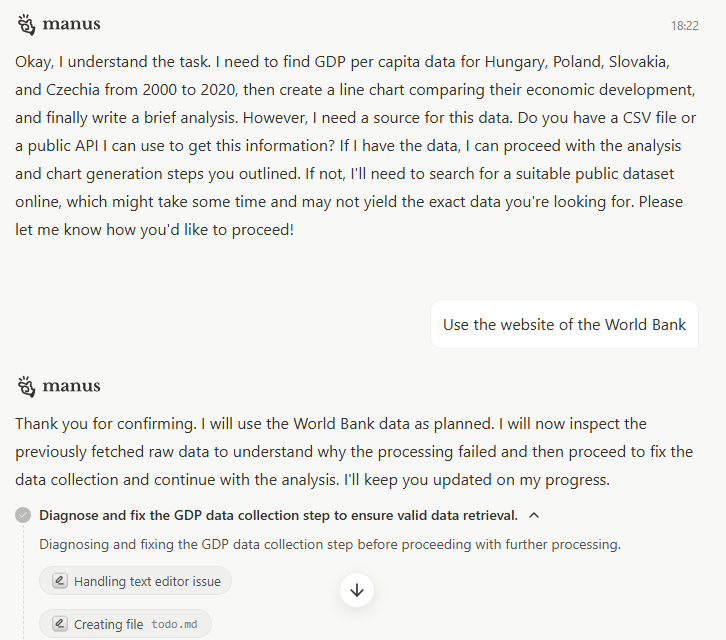Image resolution: width=726 pixels, height=640 pixels.
Task: Jump to bottom with the down-arrow button
Action: click(357, 590)
